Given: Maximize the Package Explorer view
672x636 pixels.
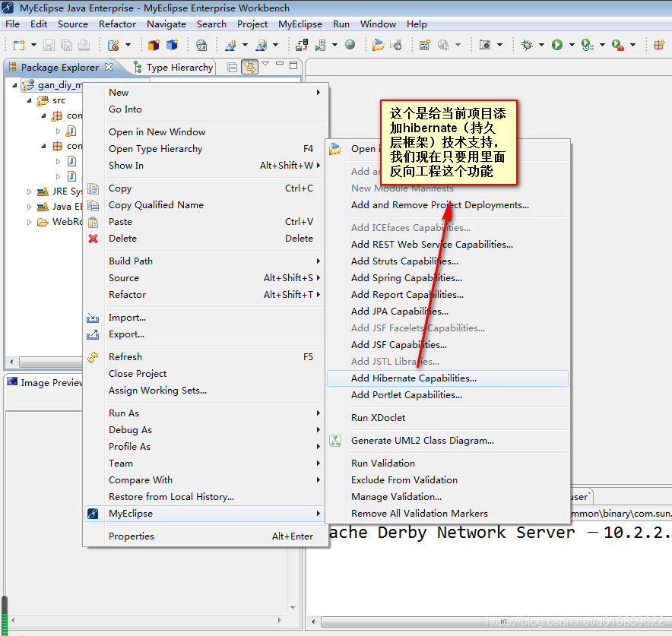Looking at the screenshot, I should tap(293, 65).
